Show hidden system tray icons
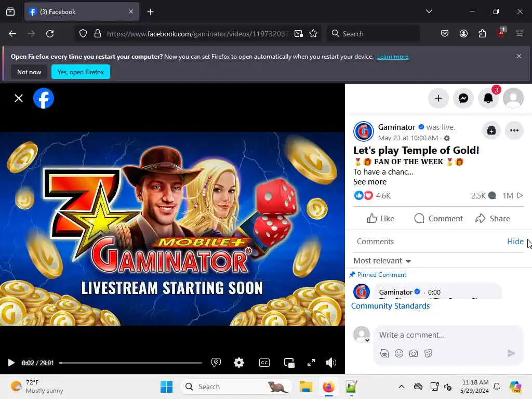The image size is (532, 399). point(402,387)
